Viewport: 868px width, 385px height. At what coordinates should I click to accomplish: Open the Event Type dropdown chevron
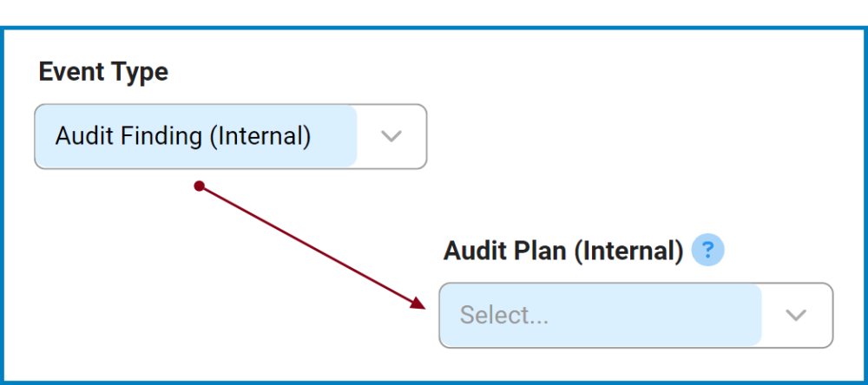392,136
